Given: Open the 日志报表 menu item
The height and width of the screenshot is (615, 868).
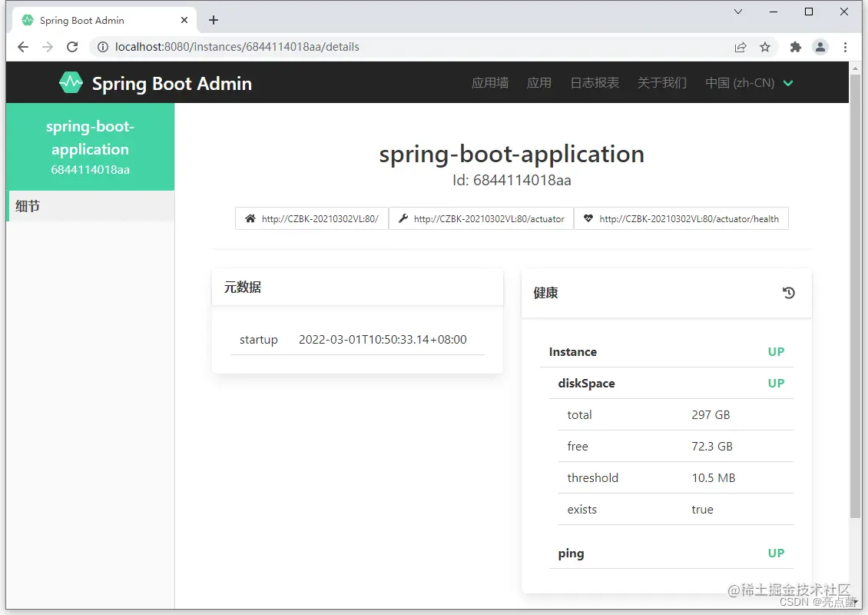Looking at the screenshot, I should pos(595,82).
